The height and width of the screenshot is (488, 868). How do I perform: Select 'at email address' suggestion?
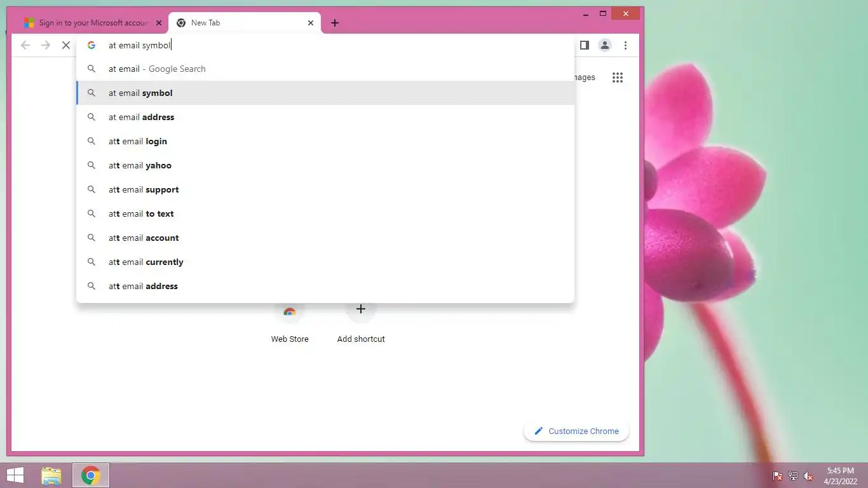click(325, 117)
